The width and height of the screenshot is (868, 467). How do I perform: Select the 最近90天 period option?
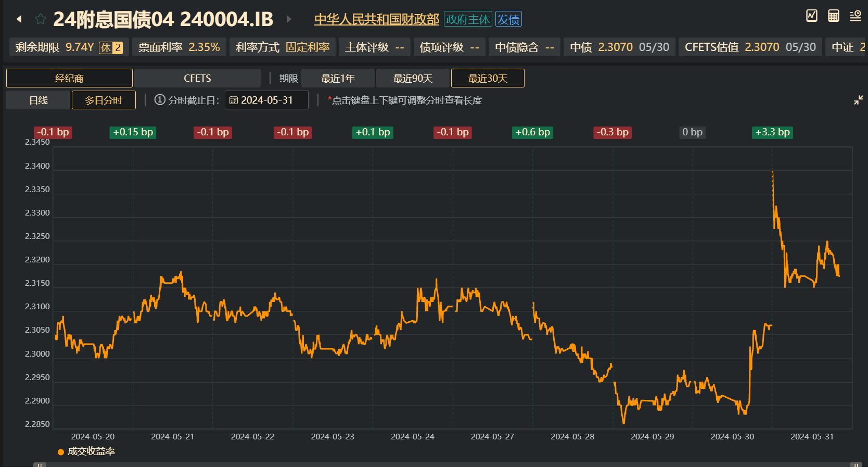(413, 78)
